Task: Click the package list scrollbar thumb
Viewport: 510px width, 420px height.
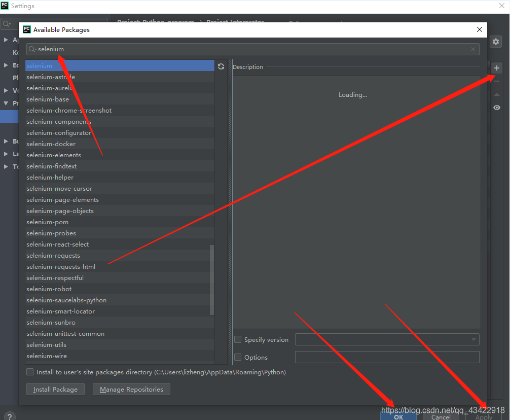Action: [212, 280]
